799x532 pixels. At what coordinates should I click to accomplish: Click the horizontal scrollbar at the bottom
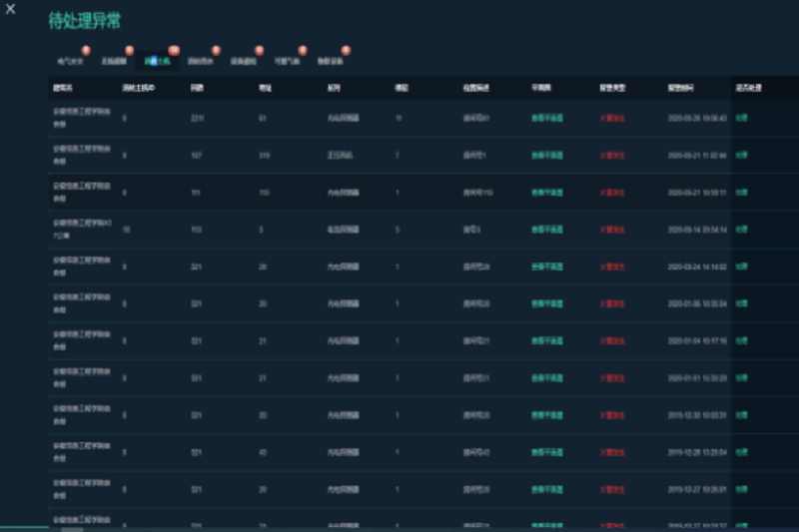coord(72,528)
